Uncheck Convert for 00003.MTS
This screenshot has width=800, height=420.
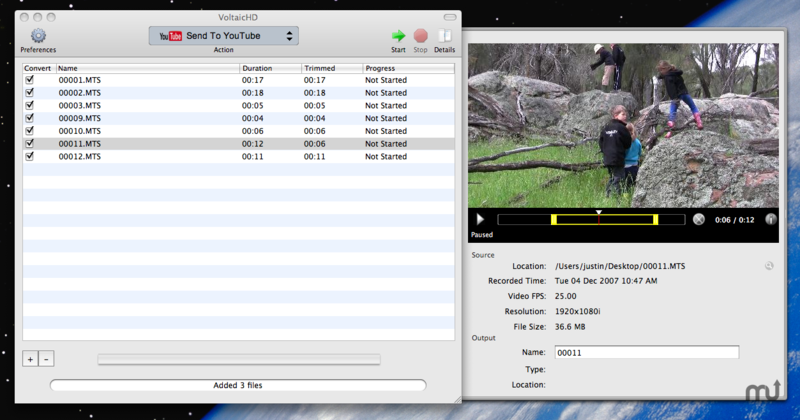point(30,105)
